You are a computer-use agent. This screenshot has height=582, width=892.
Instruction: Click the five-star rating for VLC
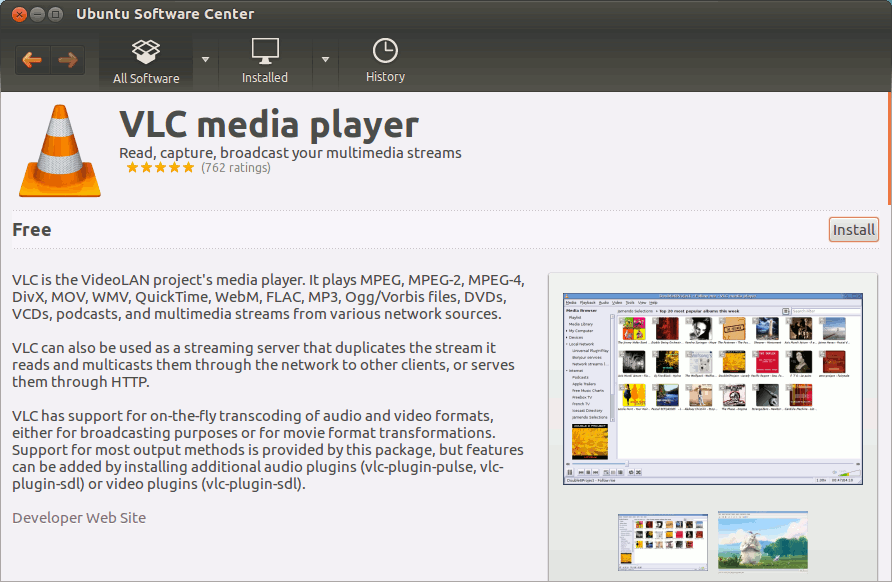coord(159,168)
